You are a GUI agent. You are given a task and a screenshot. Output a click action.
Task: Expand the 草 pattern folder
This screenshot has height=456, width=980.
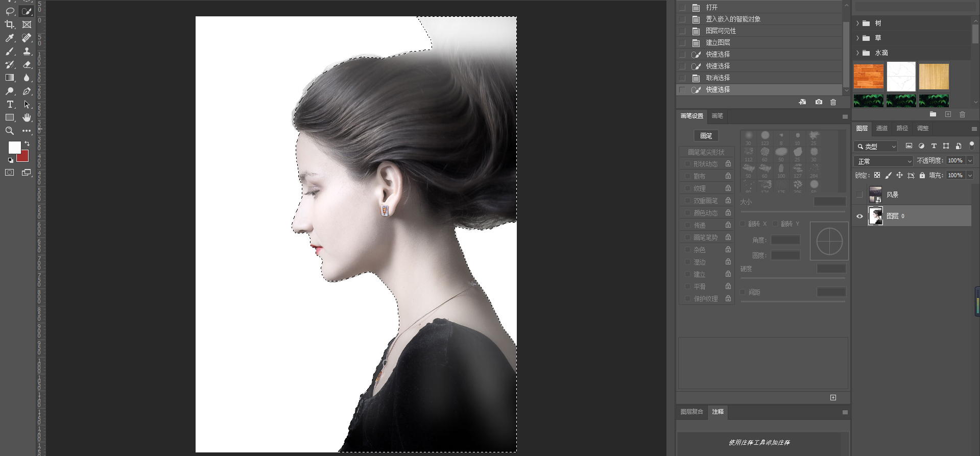point(857,38)
